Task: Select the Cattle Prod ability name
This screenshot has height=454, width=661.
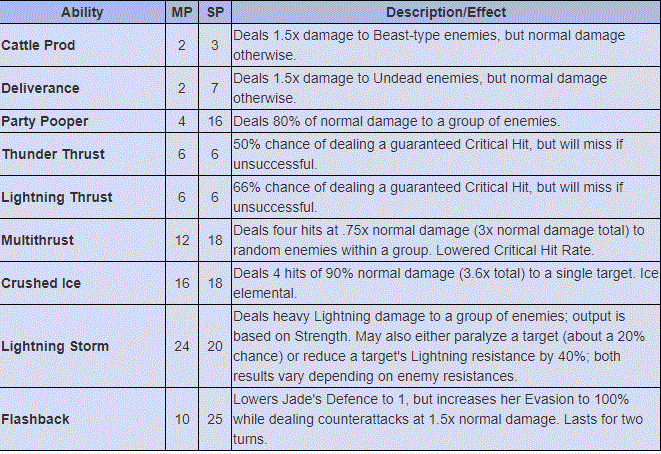Action: [38, 46]
